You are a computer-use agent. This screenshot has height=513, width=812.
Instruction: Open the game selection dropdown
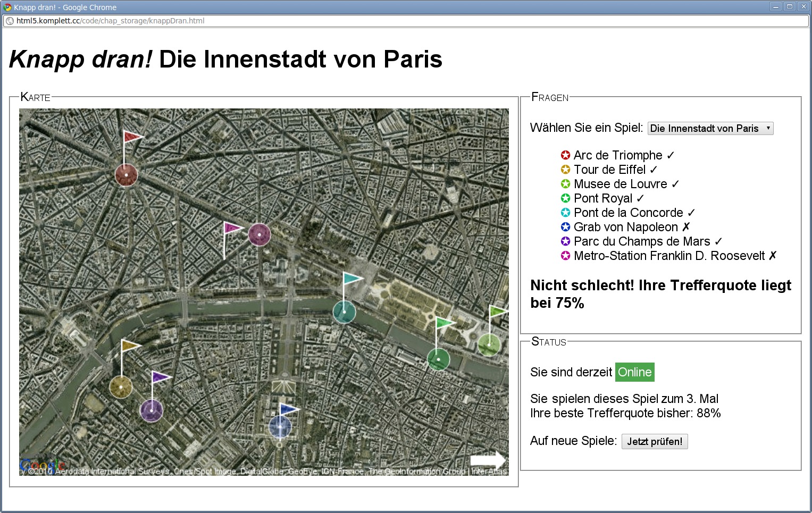point(710,128)
